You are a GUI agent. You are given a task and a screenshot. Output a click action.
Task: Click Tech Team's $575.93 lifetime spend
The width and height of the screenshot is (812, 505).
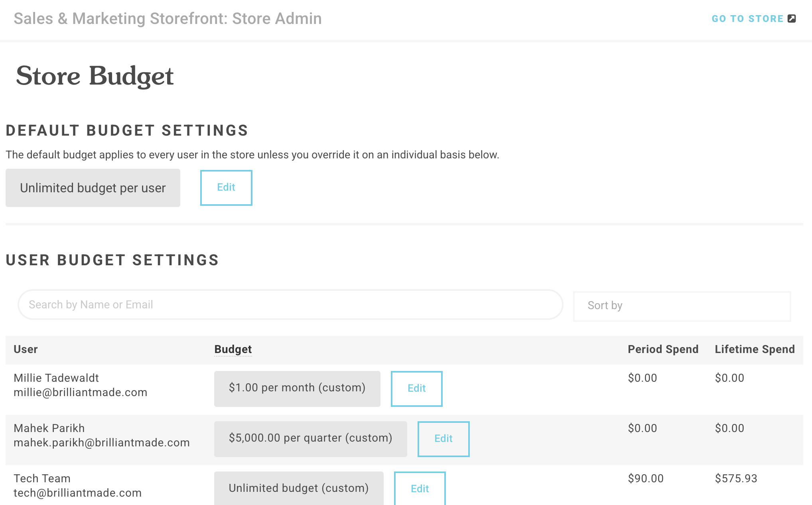pyautogui.click(x=736, y=479)
